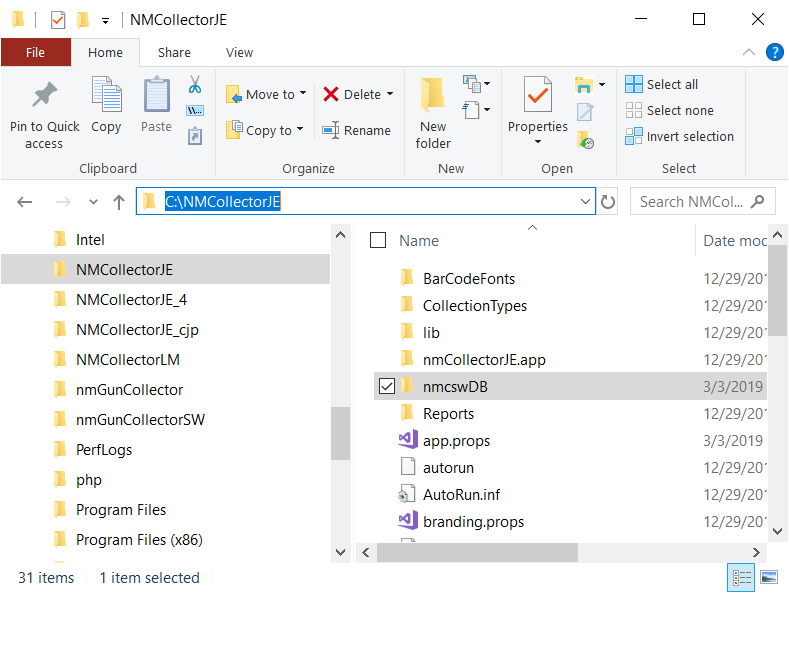Click the Select all ribbon button
Screen dimensions: 789x656
(x=662, y=84)
